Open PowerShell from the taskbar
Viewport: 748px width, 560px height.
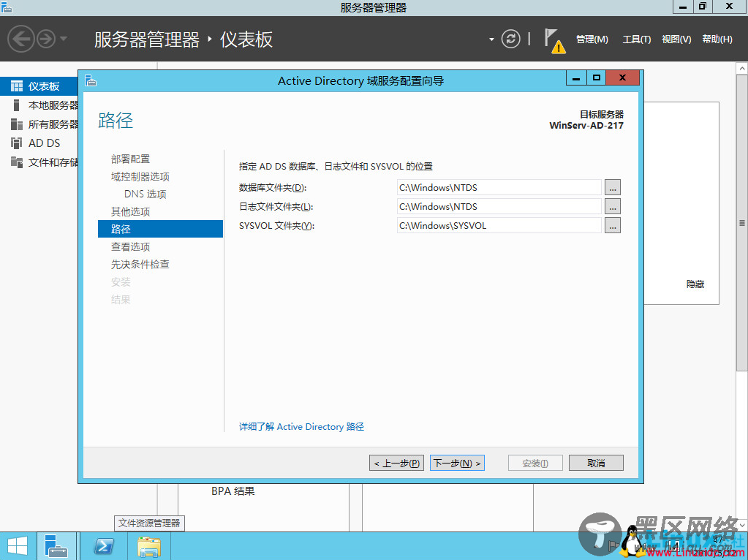104,546
